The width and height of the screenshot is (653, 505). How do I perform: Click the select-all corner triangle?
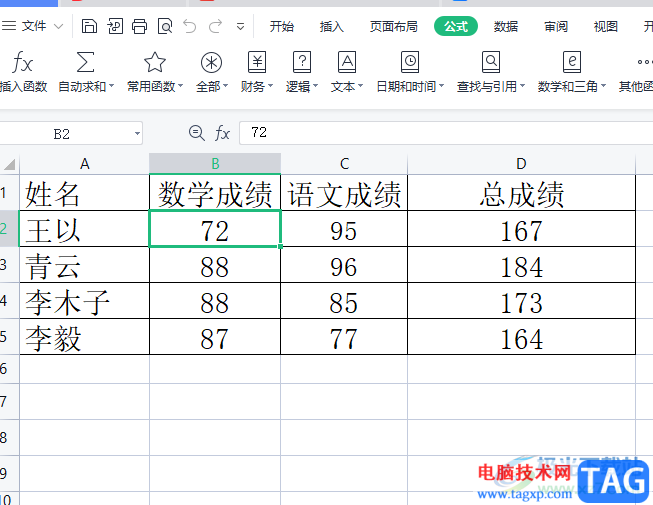pyautogui.click(x=10, y=164)
